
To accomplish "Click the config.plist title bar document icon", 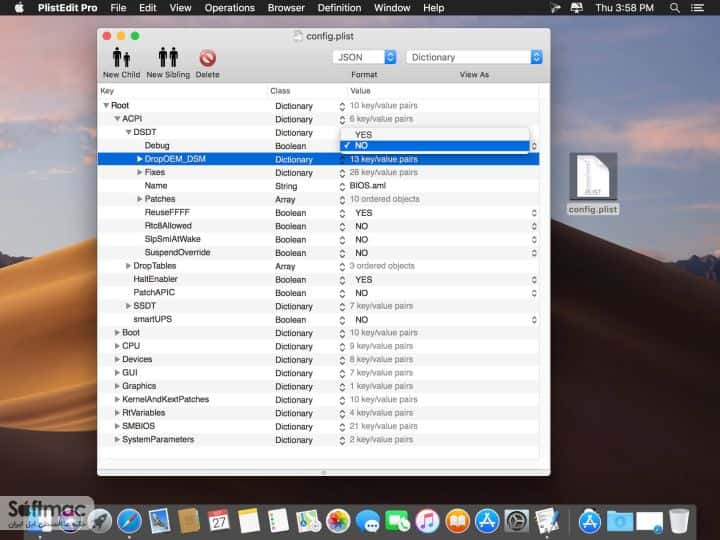I will pyautogui.click(x=298, y=36).
